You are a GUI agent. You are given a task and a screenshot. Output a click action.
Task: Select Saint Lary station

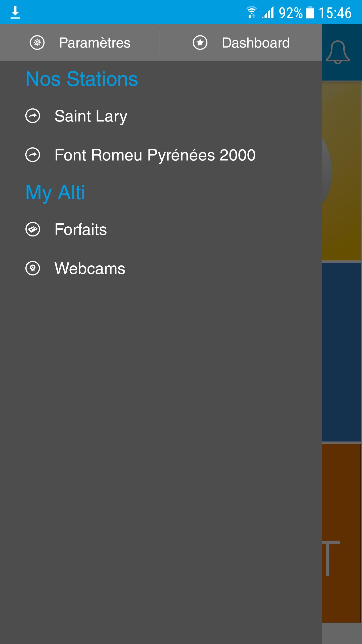click(91, 116)
